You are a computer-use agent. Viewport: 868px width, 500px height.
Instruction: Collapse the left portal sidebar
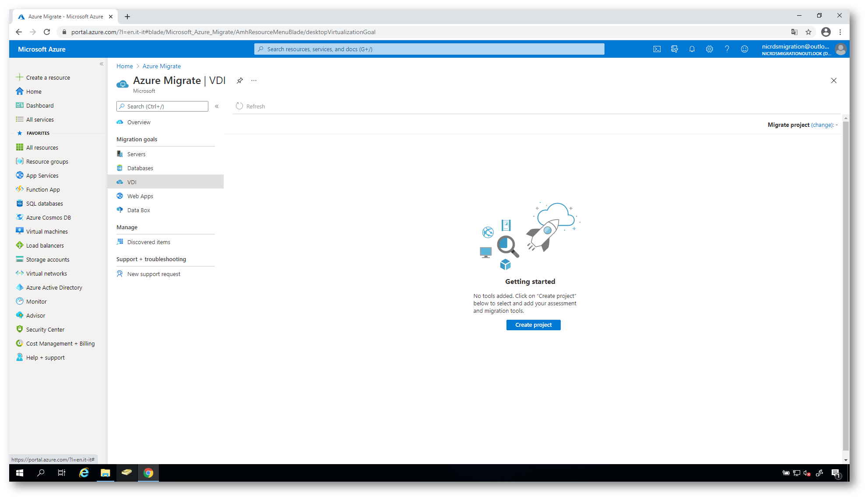[102, 64]
